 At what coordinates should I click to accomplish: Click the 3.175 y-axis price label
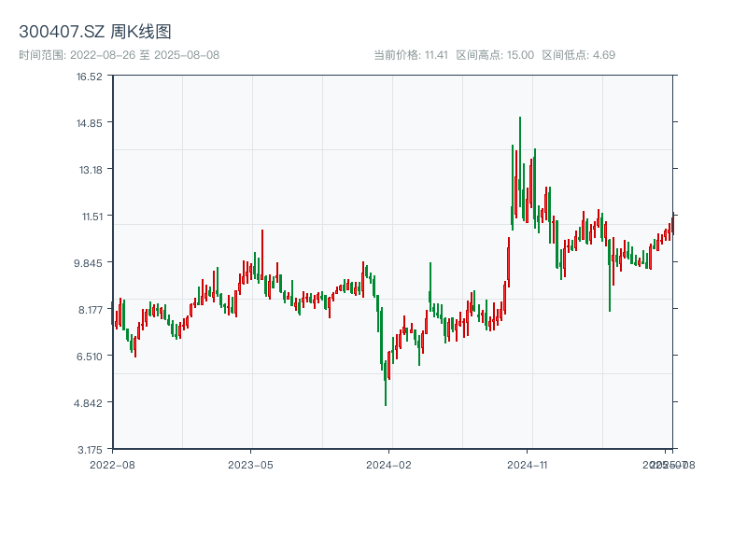(90, 449)
